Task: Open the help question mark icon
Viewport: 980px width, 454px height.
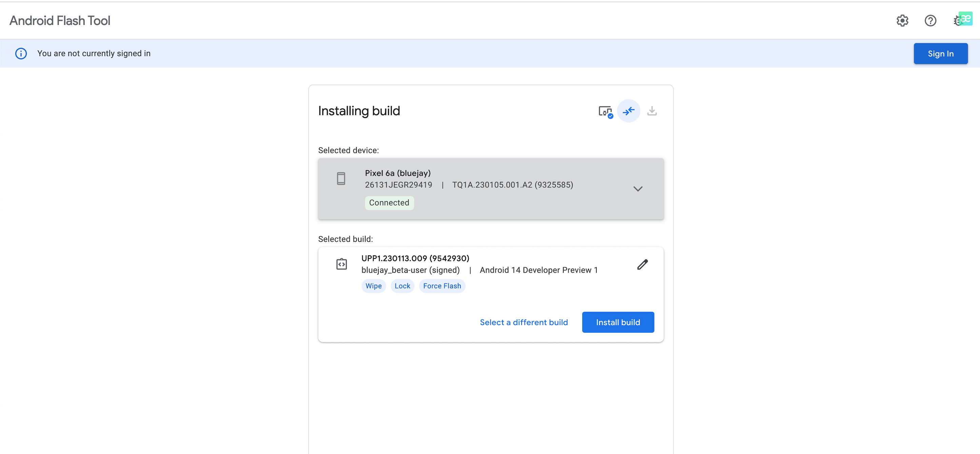Action: click(x=930, y=21)
